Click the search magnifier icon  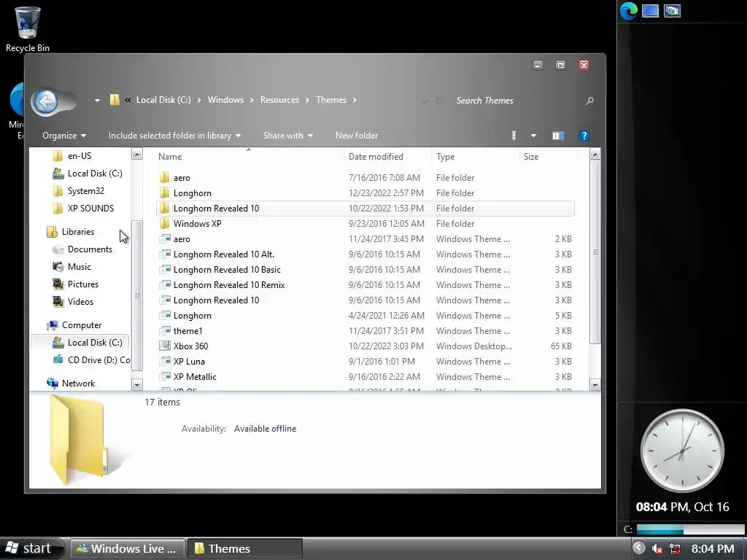(x=589, y=101)
